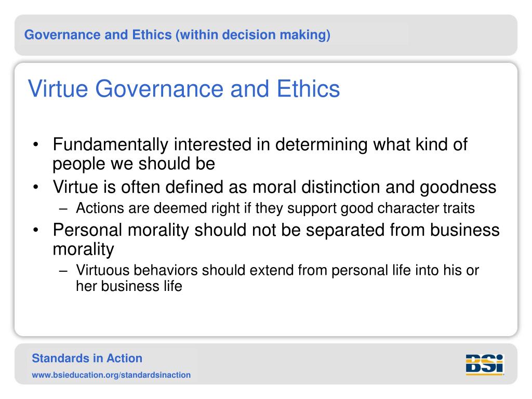The height and width of the screenshot is (399, 532).
Task: Click the words '(within decision making)'
Action: click(253, 35)
